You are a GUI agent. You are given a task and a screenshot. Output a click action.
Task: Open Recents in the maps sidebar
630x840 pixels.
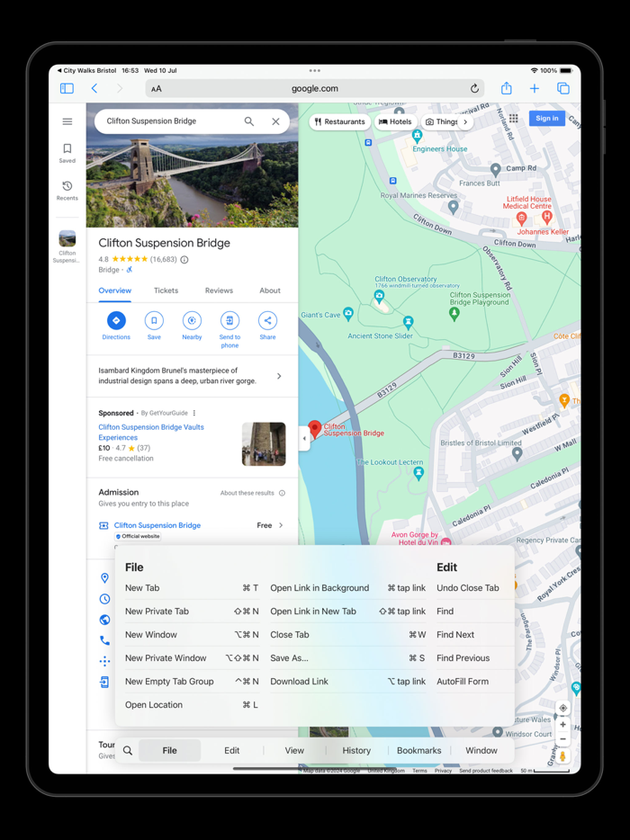pyautogui.click(x=67, y=191)
